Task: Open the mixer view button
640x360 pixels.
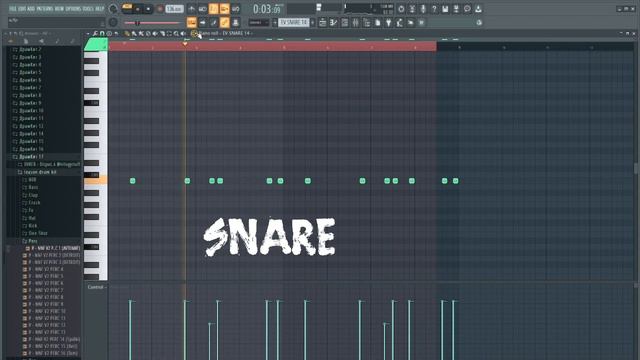Action: coord(356,22)
